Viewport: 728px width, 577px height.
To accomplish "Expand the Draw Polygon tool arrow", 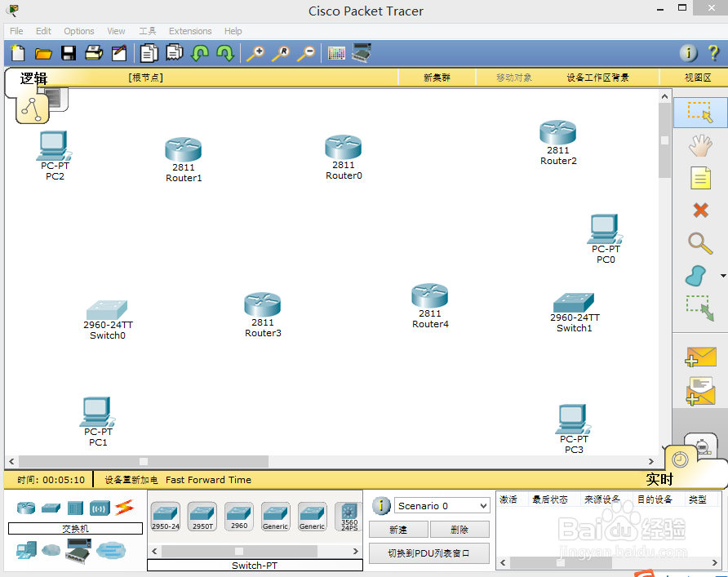I will point(723,276).
